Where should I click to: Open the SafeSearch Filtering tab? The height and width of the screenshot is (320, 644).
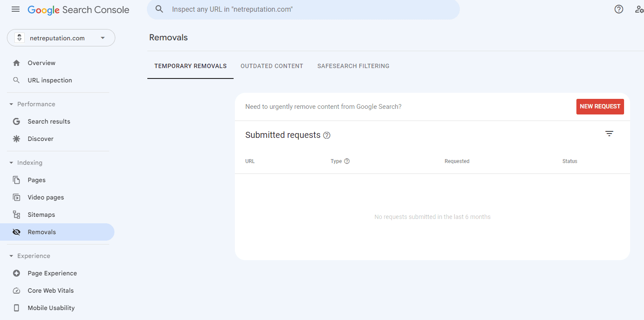[353, 66]
